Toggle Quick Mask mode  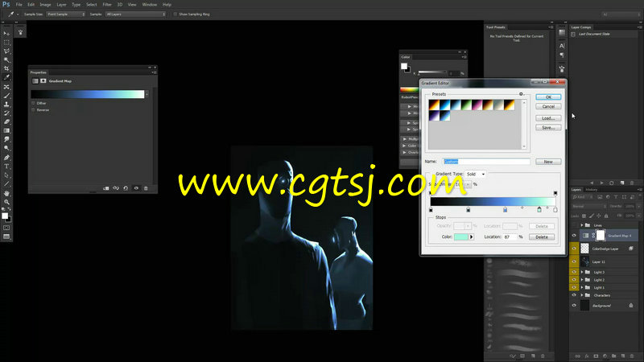[6, 228]
